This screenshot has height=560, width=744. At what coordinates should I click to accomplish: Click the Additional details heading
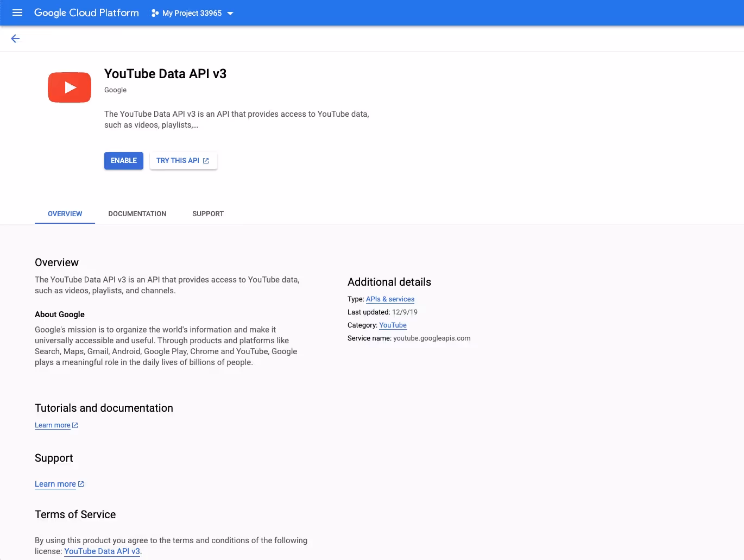click(x=389, y=282)
